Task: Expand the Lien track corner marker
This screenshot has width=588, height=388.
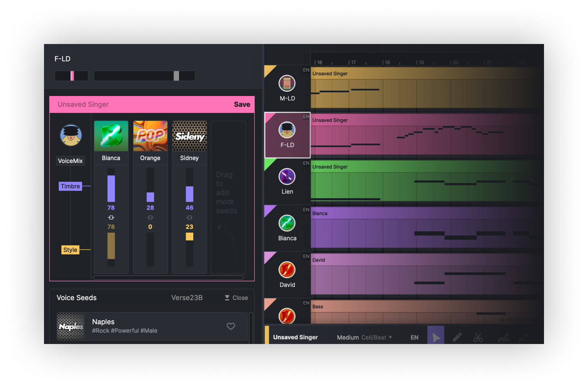Action: 269,163
